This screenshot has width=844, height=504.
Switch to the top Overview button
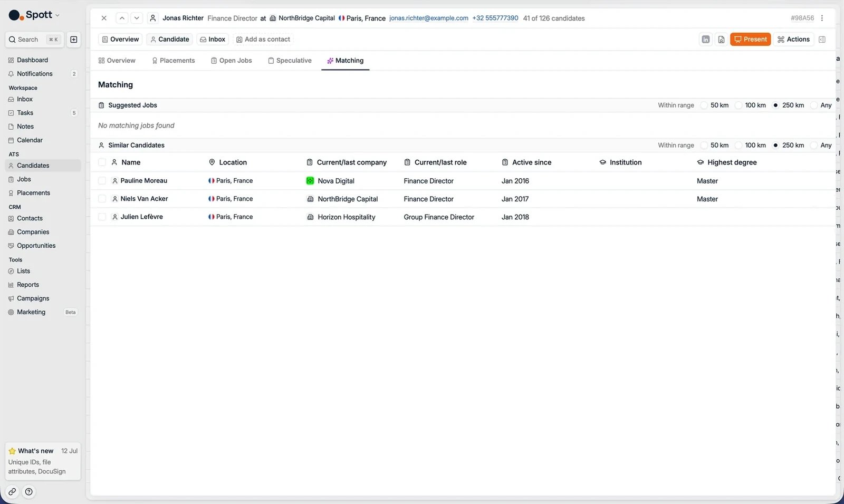pos(120,40)
